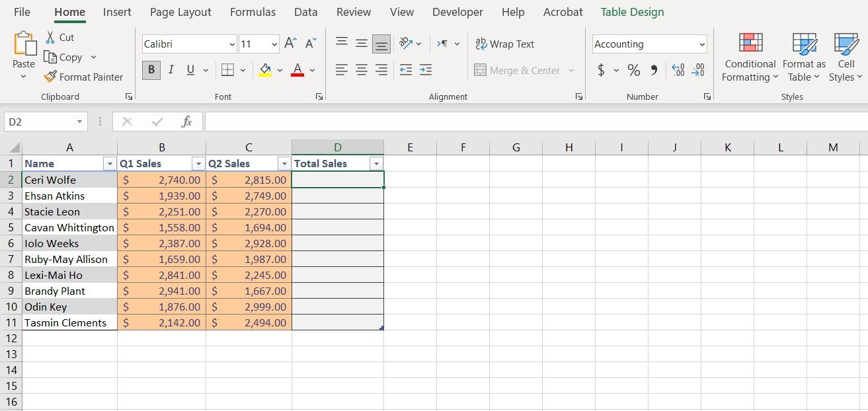The height and width of the screenshot is (411, 868).
Task: Align text to the left
Action: click(x=342, y=70)
